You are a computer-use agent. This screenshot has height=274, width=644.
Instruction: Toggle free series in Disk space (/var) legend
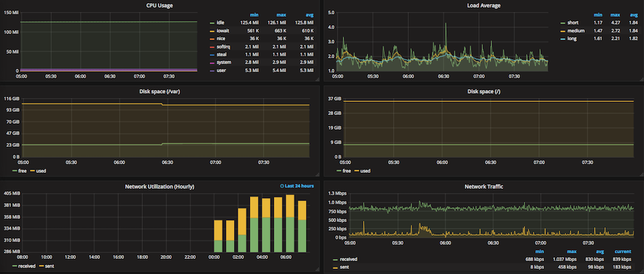[x=21, y=171]
